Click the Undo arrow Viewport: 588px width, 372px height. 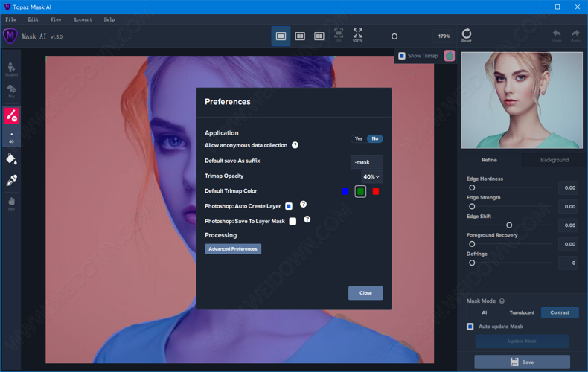point(557,36)
